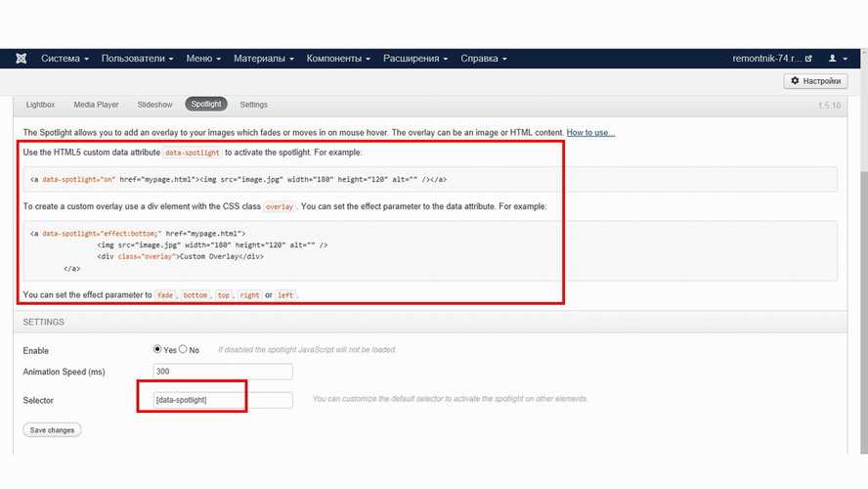Open the remontnik-74 site preview link
This screenshot has width=868, height=489.
tap(772, 59)
